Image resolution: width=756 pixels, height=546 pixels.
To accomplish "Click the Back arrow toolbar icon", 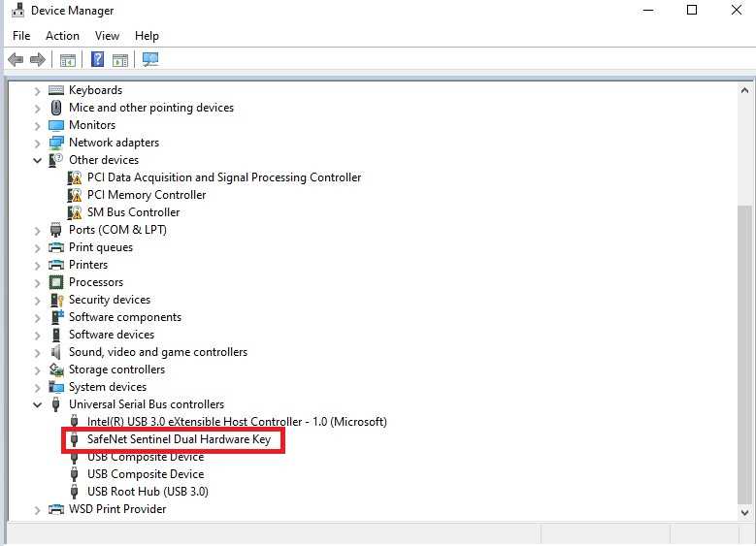I will [16, 60].
